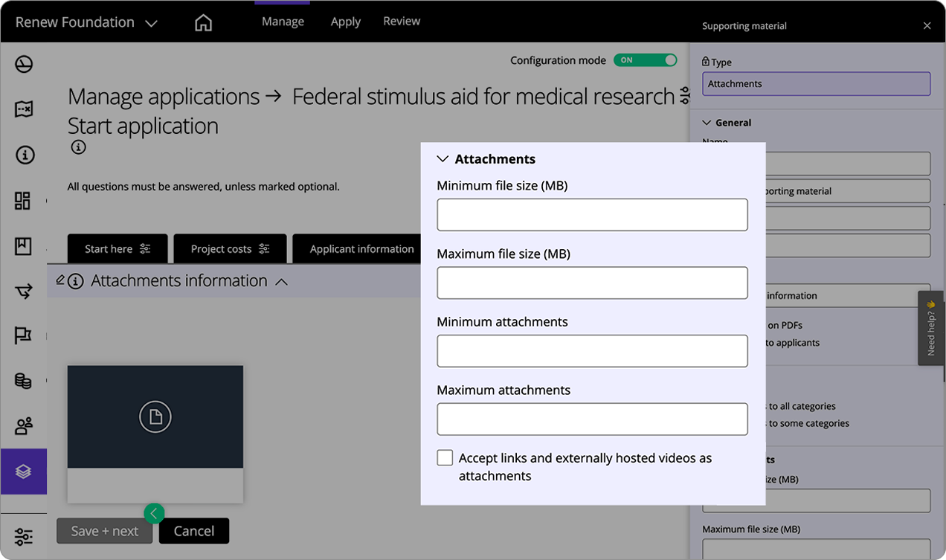The width and height of the screenshot is (946, 560).
Task: Click the map icon in the sidebar
Action: point(24,109)
